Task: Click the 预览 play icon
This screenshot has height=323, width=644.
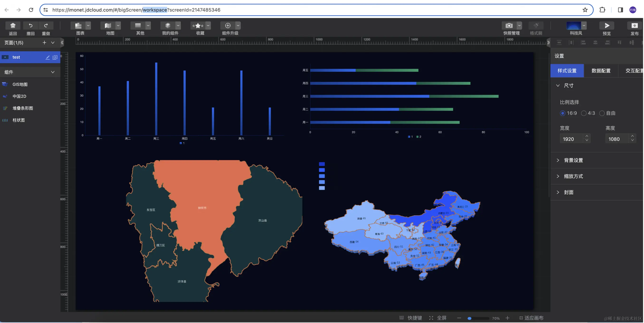Action: click(607, 25)
